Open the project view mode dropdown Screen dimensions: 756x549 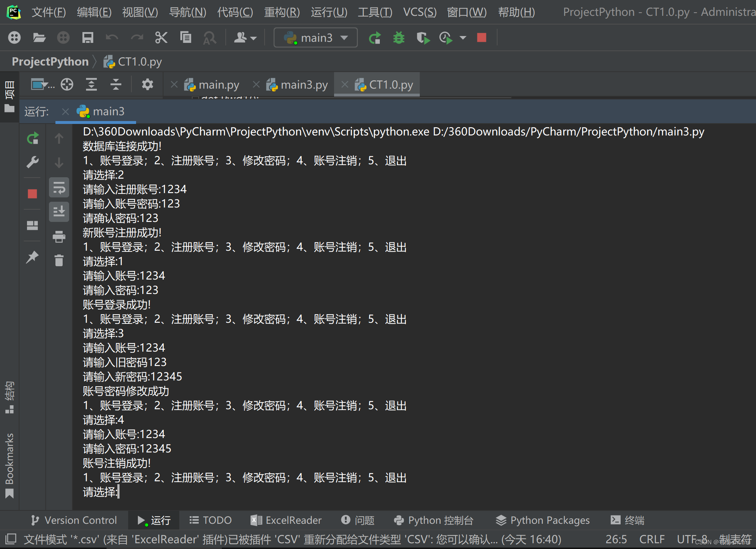tap(42, 85)
